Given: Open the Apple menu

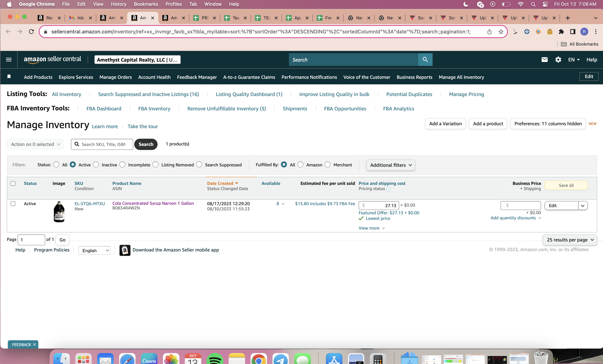Looking at the screenshot, I should [x=9, y=4].
